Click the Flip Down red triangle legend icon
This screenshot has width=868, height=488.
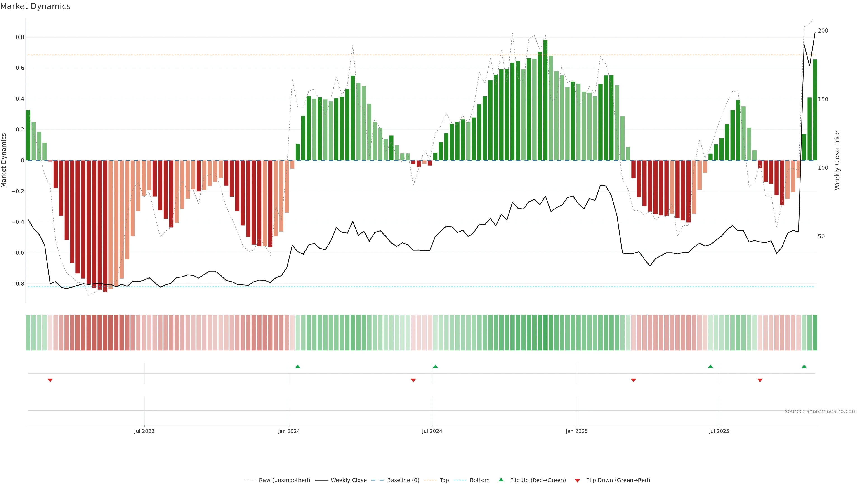(577, 481)
